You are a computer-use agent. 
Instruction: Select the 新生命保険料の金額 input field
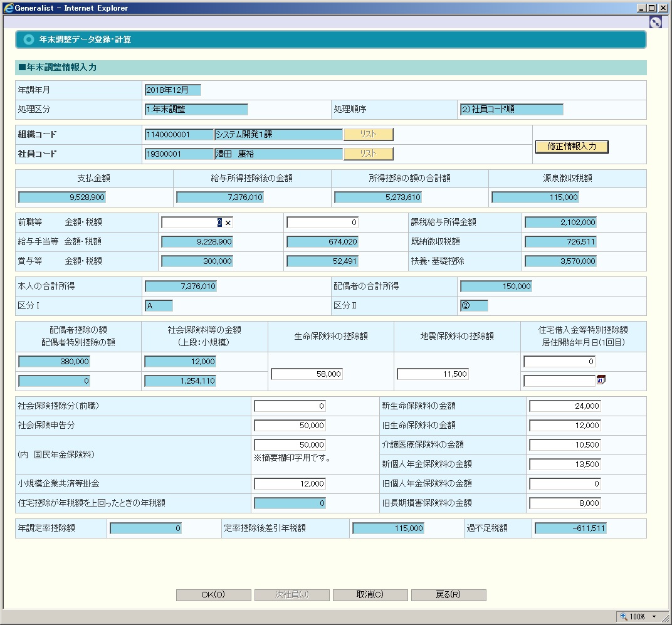(x=565, y=406)
